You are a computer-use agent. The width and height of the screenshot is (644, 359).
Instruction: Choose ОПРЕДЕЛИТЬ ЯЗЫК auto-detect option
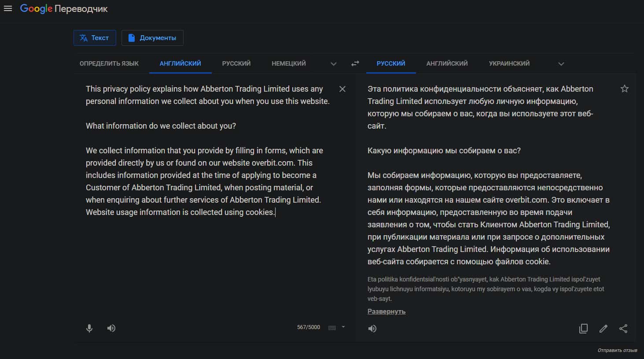coord(109,63)
